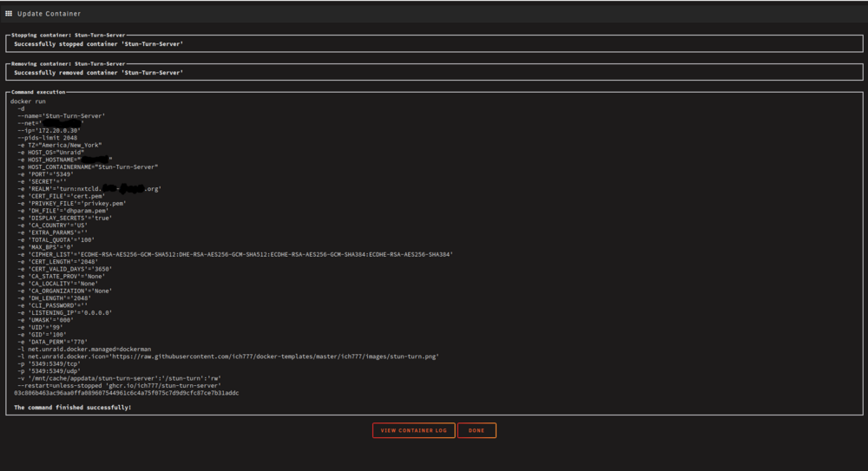Select 'Successfully stopped container' message line
868x471 pixels.
point(99,43)
